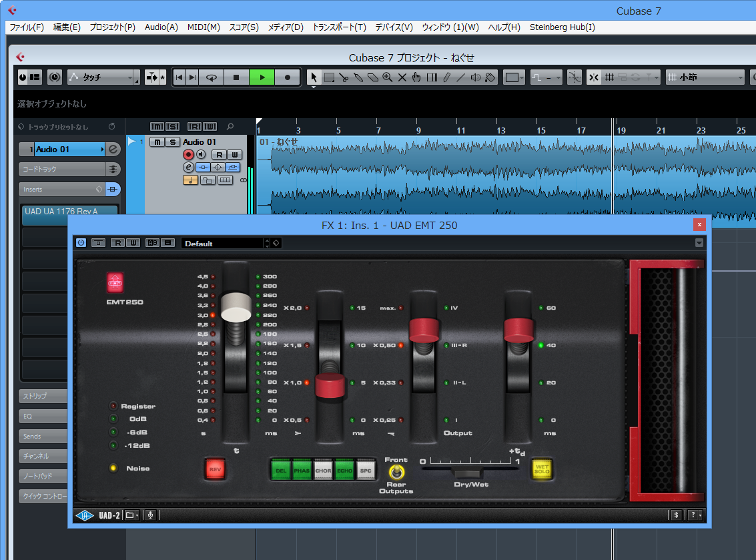756x560 pixels.
Task: Open the plugin window options arrow menu
Action: [699, 242]
